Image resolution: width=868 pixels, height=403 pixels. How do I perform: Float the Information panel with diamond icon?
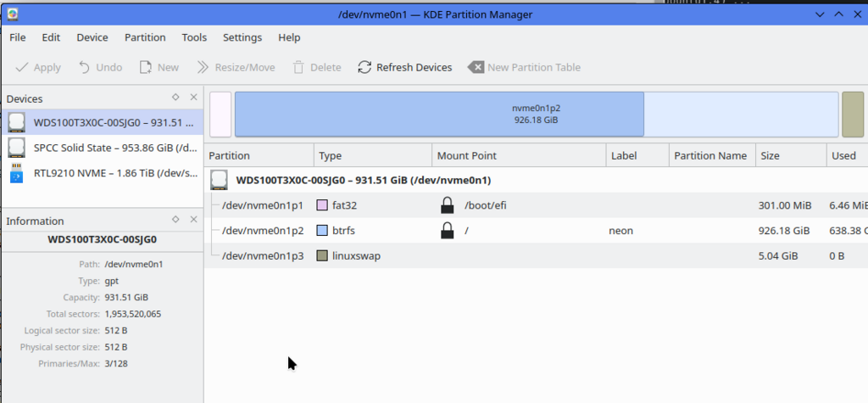click(x=175, y=220)
